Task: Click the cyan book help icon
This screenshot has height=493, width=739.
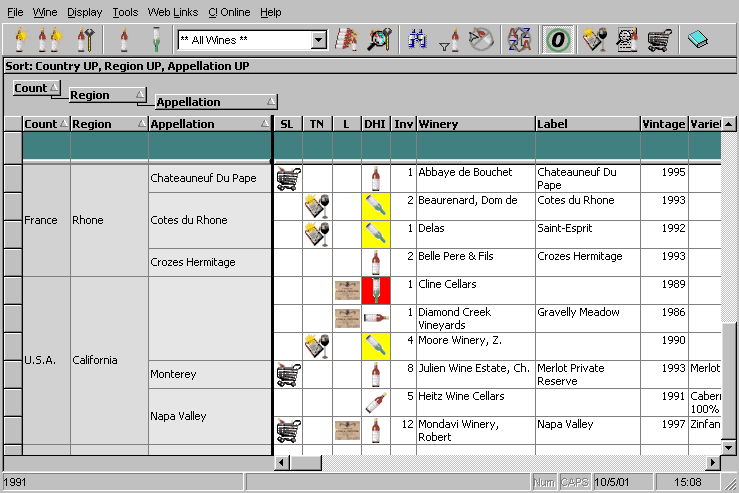Action: (x=698, y=40)
